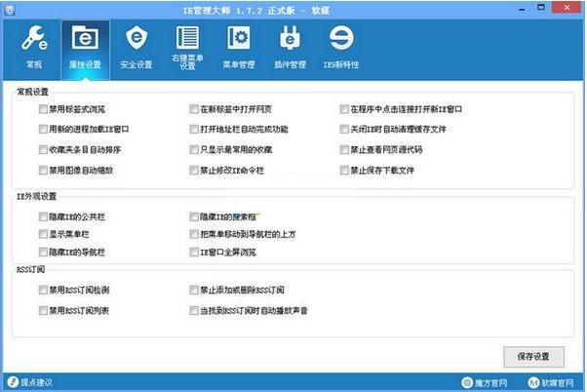The width and height of the screenshot is (587, 392).
Task: Toggle 禁止查看网页源代码
Action: (x=344, y=150)
